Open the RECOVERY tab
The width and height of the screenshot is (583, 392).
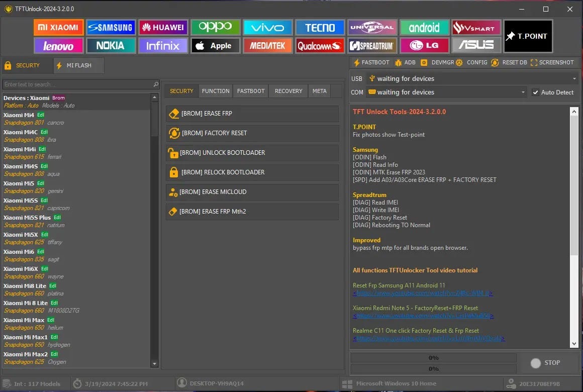click(288, 91)
